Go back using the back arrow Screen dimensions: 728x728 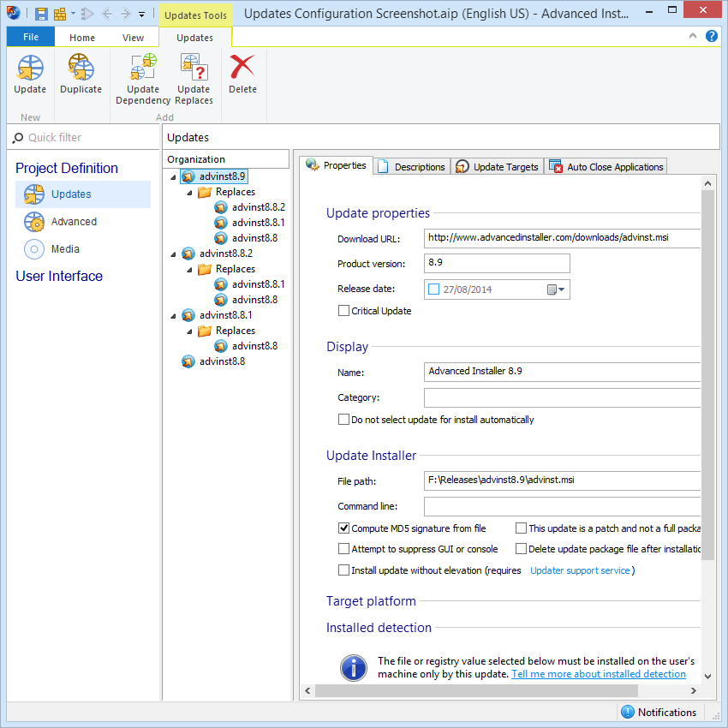(107, 14)
